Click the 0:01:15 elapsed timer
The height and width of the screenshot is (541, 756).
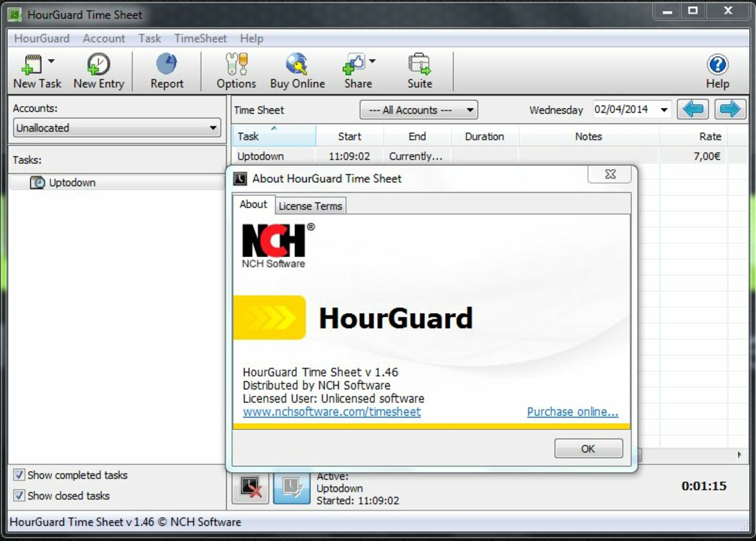[x=704, y=486]
